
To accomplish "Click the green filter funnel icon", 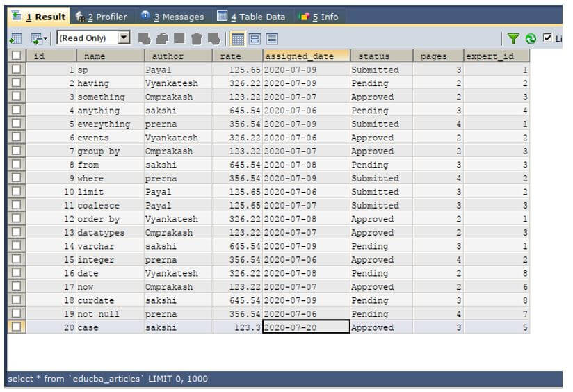I will tap(513, 38).
